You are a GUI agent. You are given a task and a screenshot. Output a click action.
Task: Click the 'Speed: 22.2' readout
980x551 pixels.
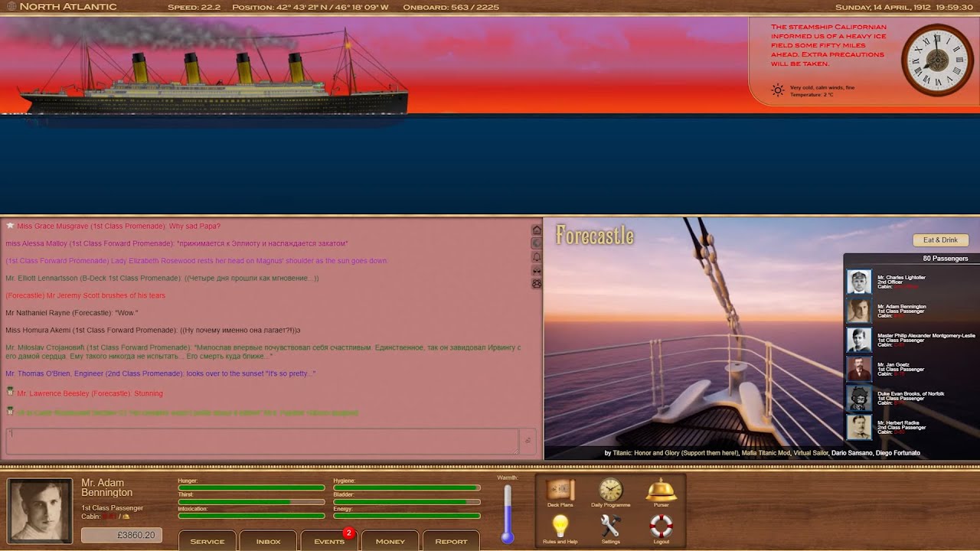[x=194, y=7]
